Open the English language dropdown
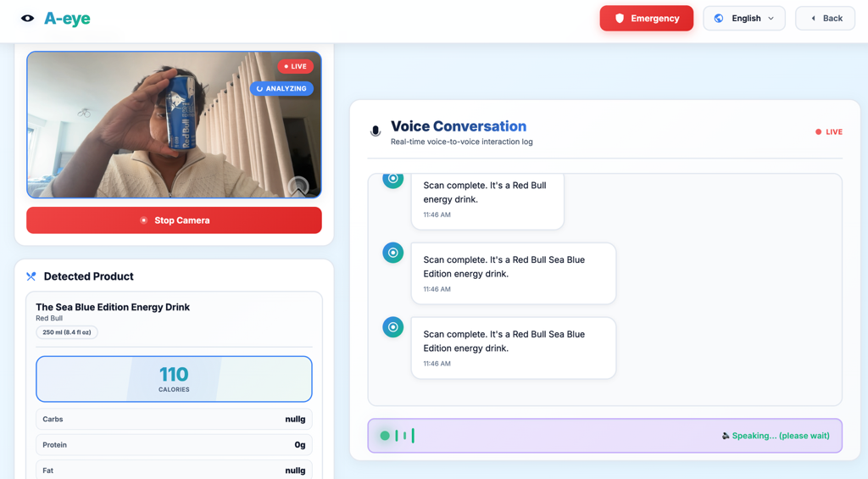 (x=744, y=19)
